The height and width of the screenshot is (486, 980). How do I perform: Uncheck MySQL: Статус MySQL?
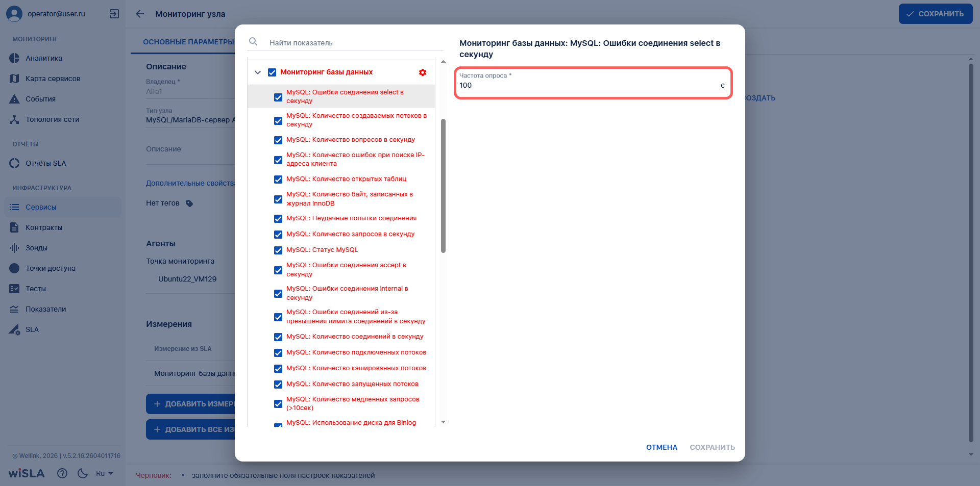[x=278, y=250]
